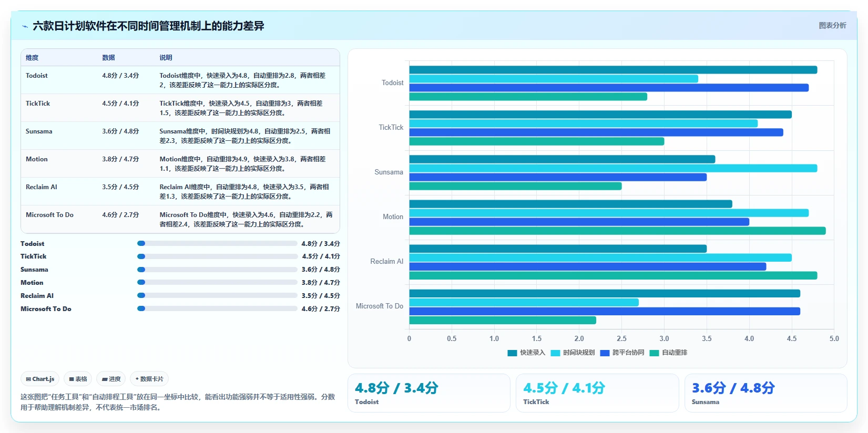Click the 3.8分 / 4.7分 table cell

coord(120,159)
